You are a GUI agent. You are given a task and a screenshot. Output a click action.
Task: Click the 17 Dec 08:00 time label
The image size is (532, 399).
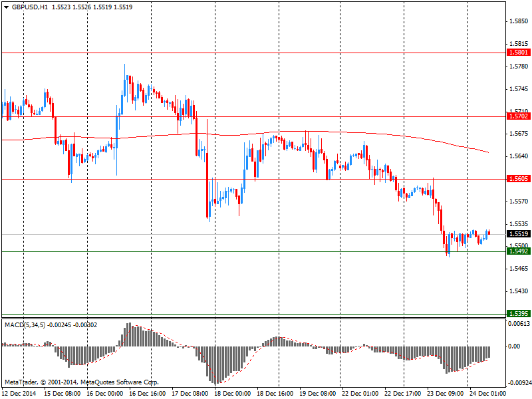click(x=190, y=394)
